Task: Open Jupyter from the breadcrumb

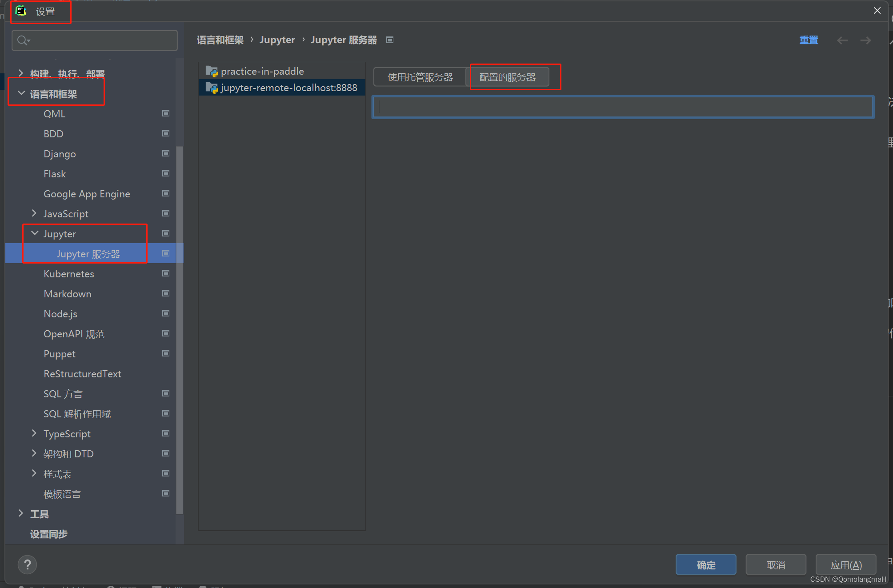Action: tap(277, 40)
